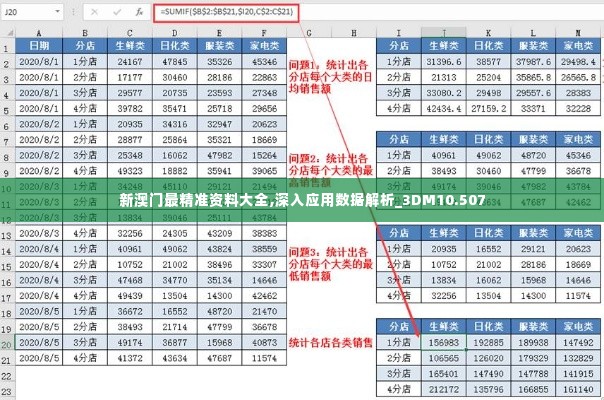Select the cell containing value 156983
The width and height of the screenshot is (604, 400).
[443, 341]
